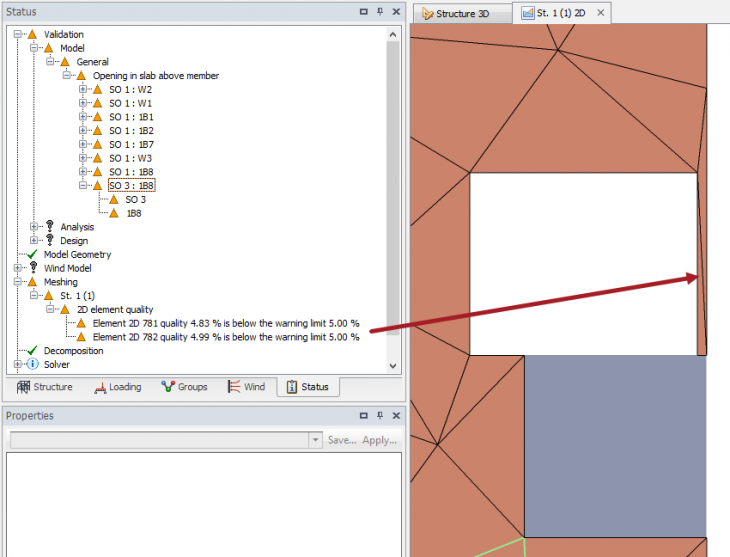Click the Meshing warning triangle icon
Image resolution: width=730 pixels, height=557 pixels.
point(32,282)
